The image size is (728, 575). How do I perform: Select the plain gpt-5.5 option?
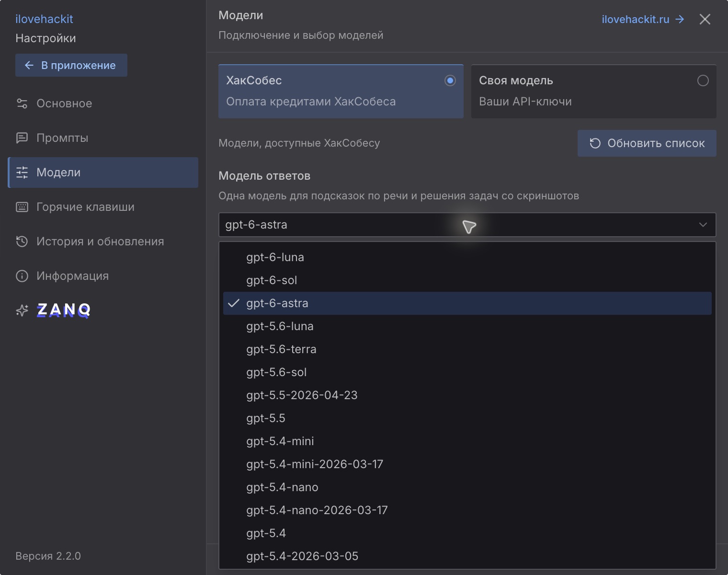tap(467, 418)
